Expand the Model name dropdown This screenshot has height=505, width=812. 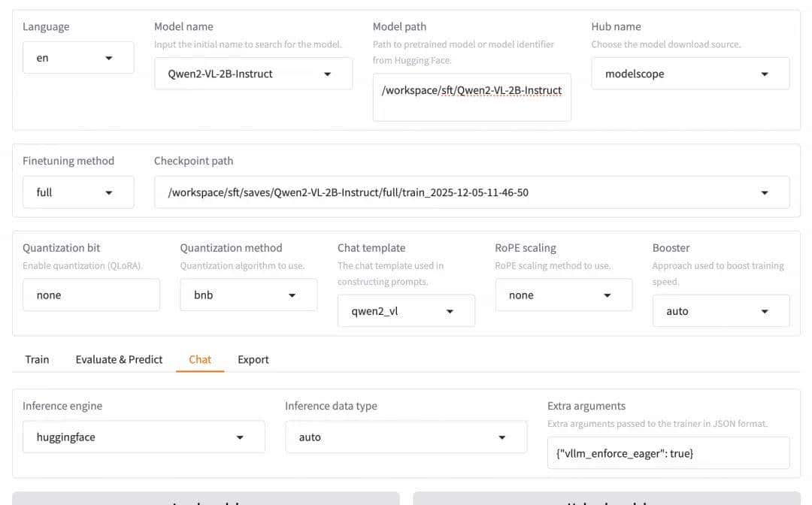pos(253,74)
